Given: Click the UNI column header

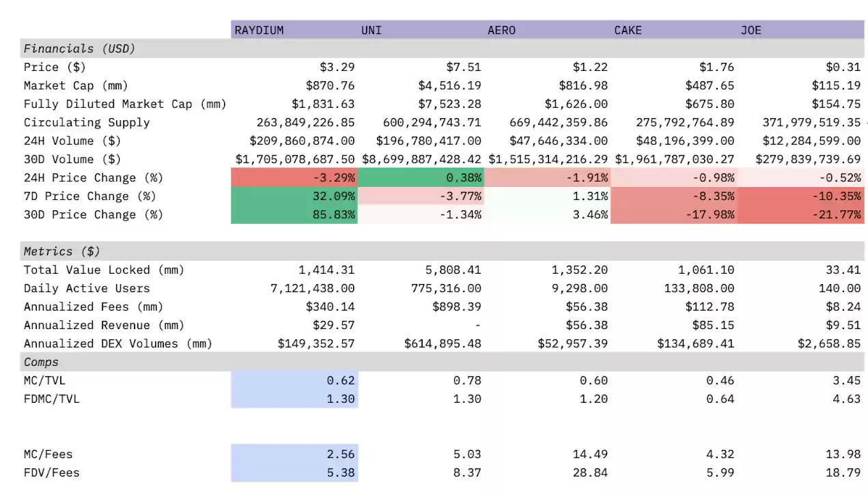Looking at the screenshot, I should pyautogui.click(x=420, y=30).
